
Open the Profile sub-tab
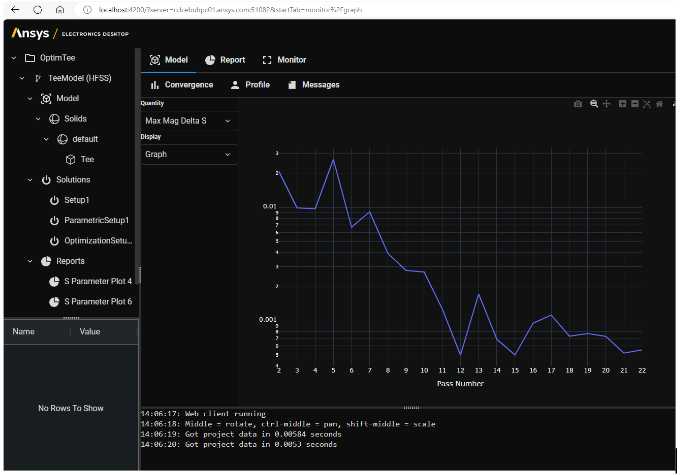point(250,85)
